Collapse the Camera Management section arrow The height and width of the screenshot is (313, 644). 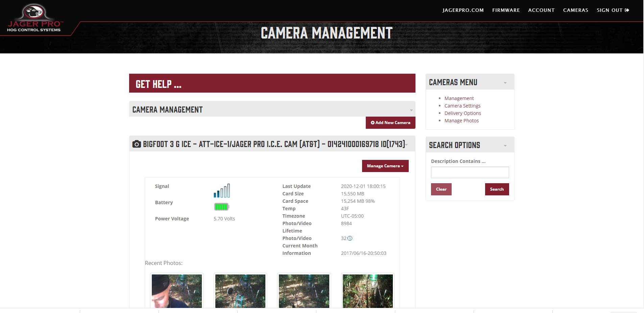click(x=411, y=110)
